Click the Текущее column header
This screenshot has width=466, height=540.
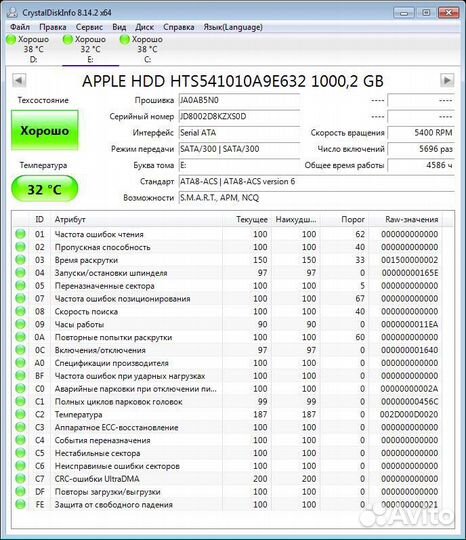click(x=247, y=219)
